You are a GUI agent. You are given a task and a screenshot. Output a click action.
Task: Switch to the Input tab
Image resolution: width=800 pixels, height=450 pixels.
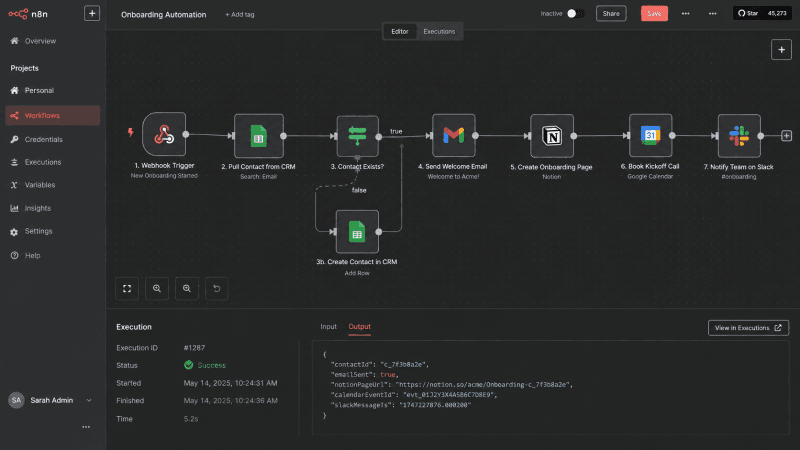[328, 327]
